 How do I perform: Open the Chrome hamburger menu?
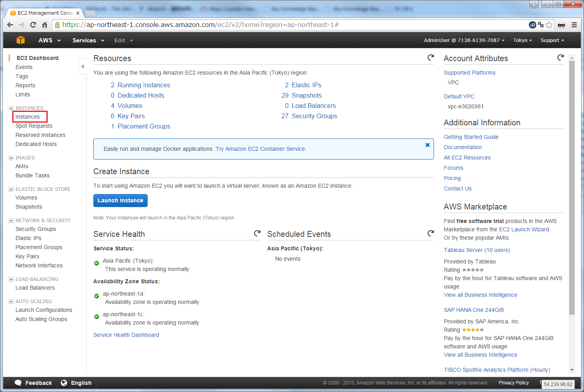[574, 25]
